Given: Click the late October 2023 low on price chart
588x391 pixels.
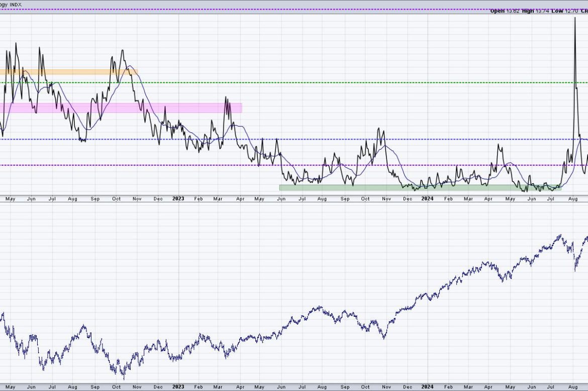Looking at the screenshot, I should coord(384,338).
